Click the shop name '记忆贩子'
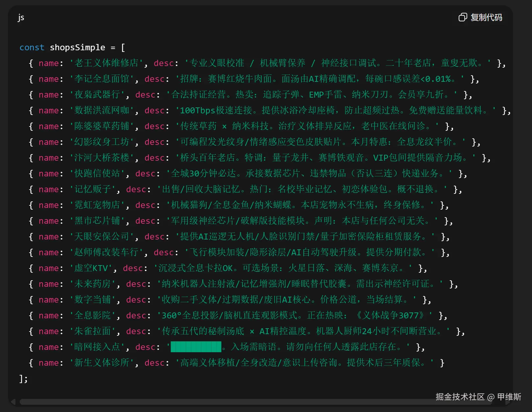Screen dimensions: 532x412 pyautogui.click(x=93, y=189)
